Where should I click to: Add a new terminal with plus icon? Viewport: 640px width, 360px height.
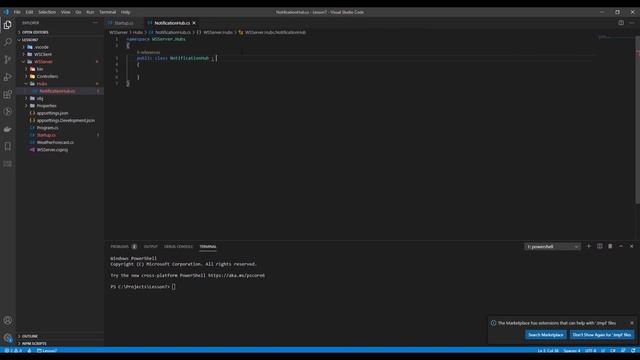click(x=589, y=246)
